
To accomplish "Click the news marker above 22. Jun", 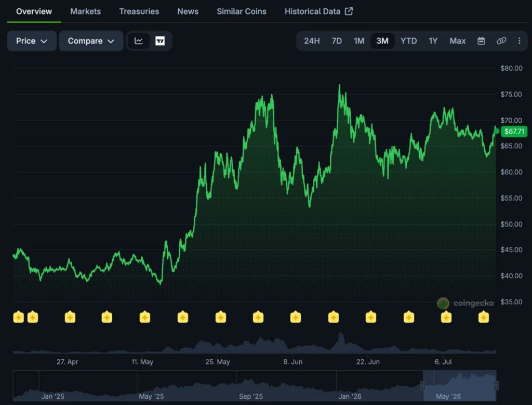I will point(371,317).
